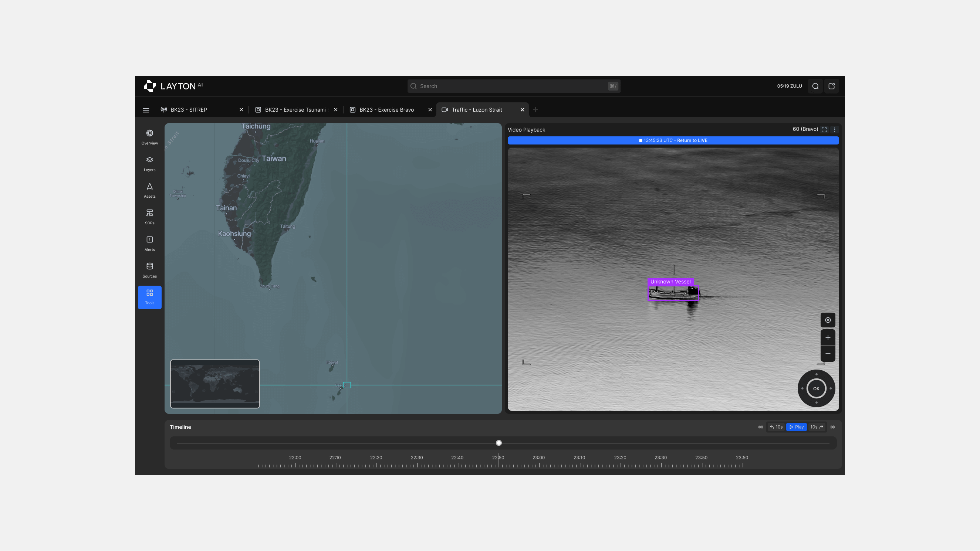The height and width of the screenshot is (551, 980).
Task: Click the timeline slider handle
Action: tap(499, 443)
